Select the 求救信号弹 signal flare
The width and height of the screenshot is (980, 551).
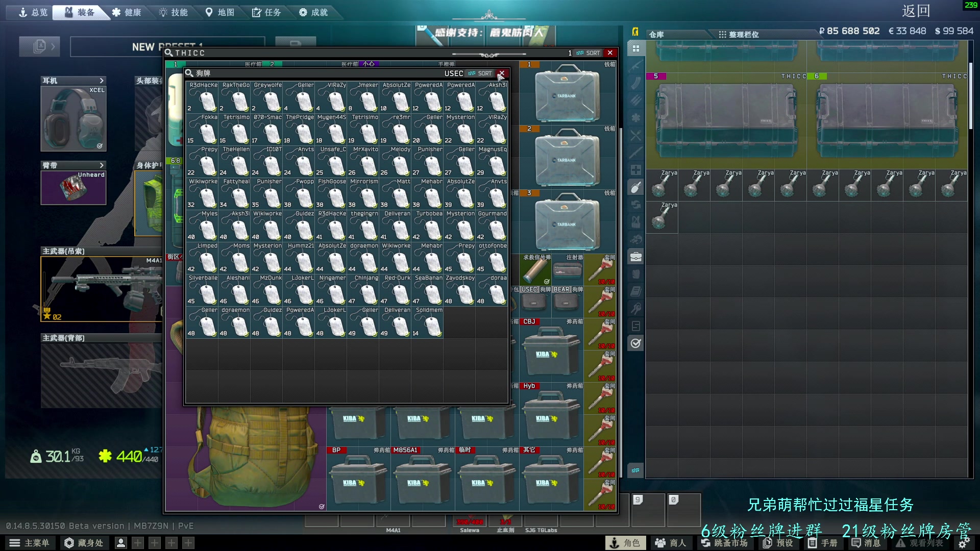(535, 270)
